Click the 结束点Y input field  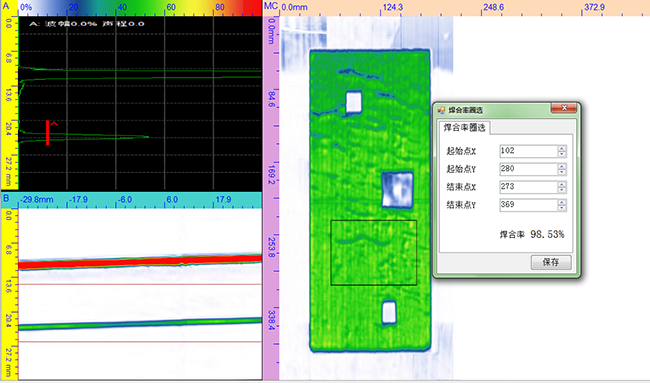(529, 205)
